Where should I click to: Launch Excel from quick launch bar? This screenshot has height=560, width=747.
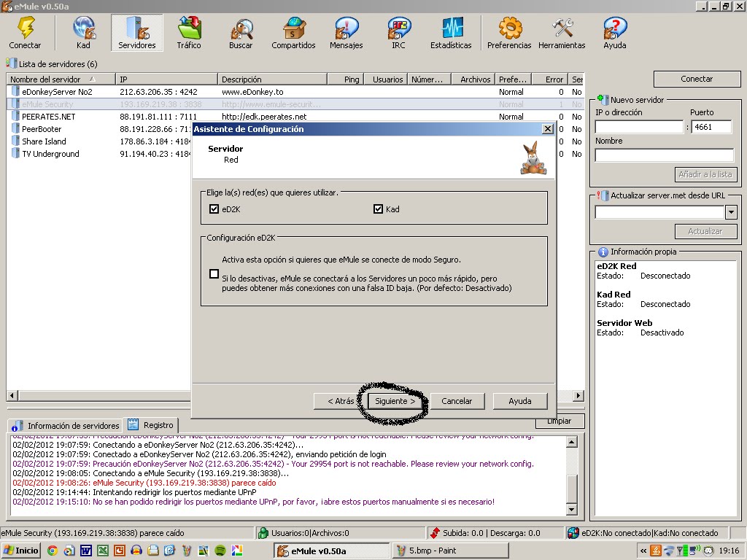(102, 551)
